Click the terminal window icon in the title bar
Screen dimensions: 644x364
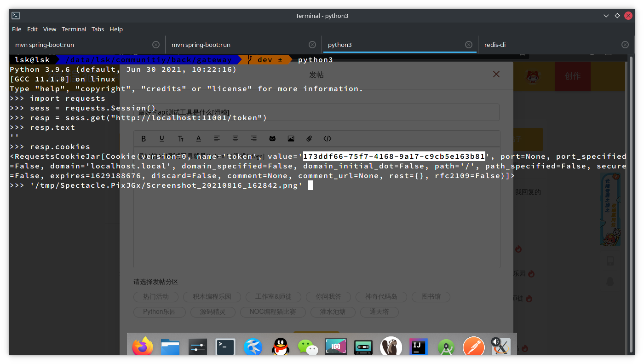pos(16,16)
